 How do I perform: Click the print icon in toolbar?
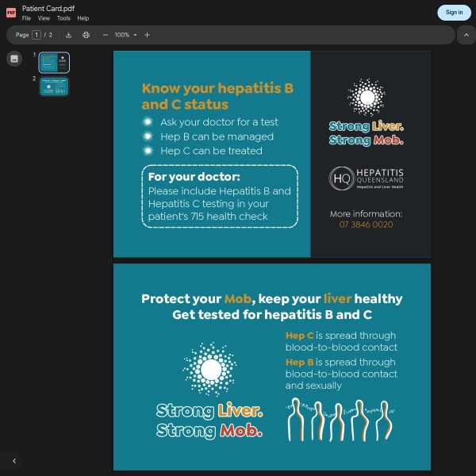click(86, 35)
